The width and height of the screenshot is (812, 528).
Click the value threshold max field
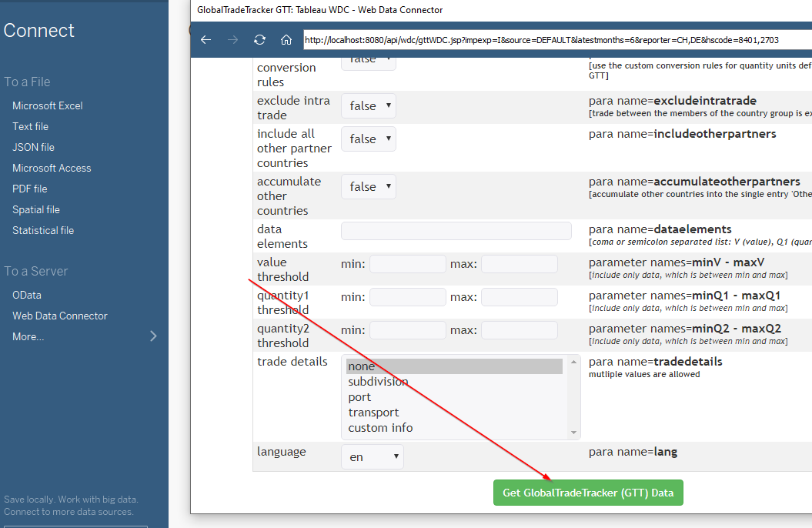pyautogui.click(x=520, y=264)
